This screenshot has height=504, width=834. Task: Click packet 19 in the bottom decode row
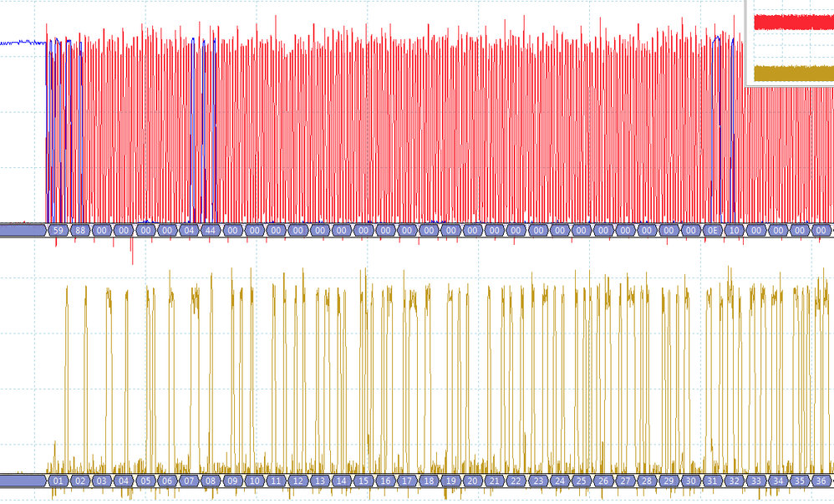pyautogui.click(x=450, y=481)
